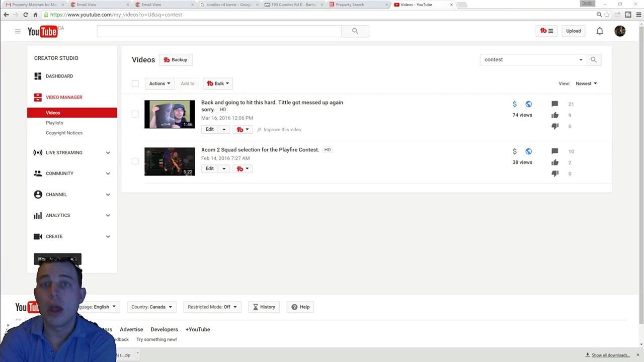
Task: Open 'Show all downloads' link
Action: point(610,355)
